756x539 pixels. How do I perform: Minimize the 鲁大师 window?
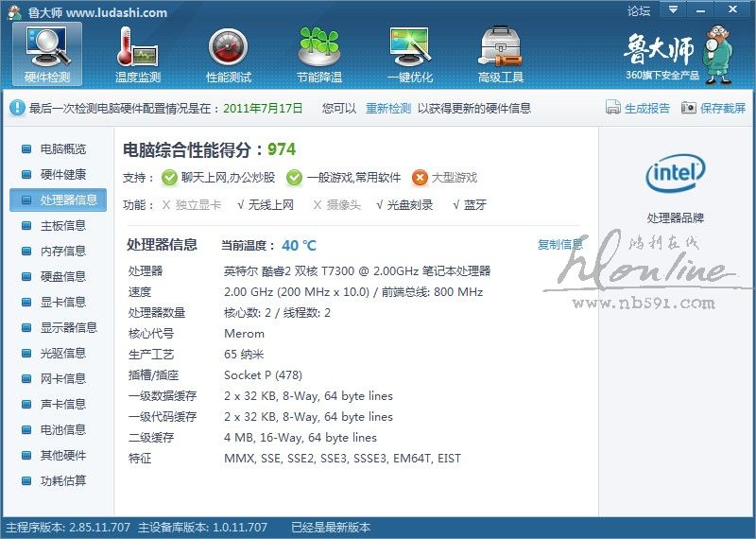point(700,9)
